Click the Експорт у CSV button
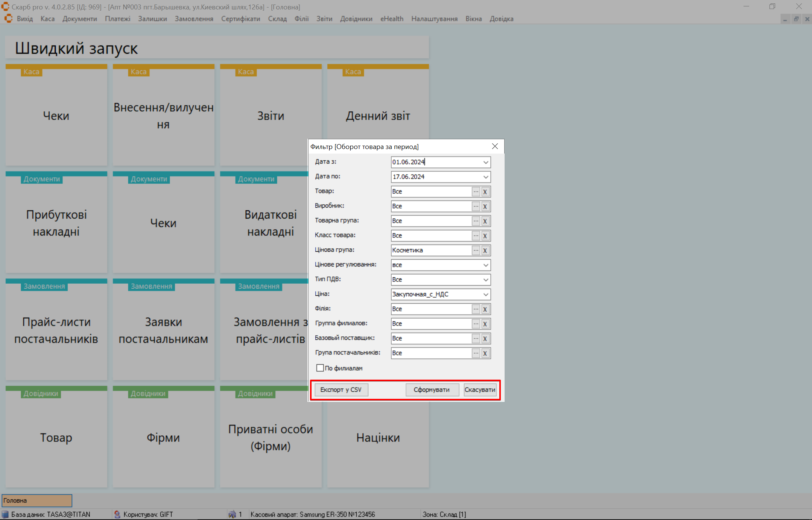 tap(341, 390)
